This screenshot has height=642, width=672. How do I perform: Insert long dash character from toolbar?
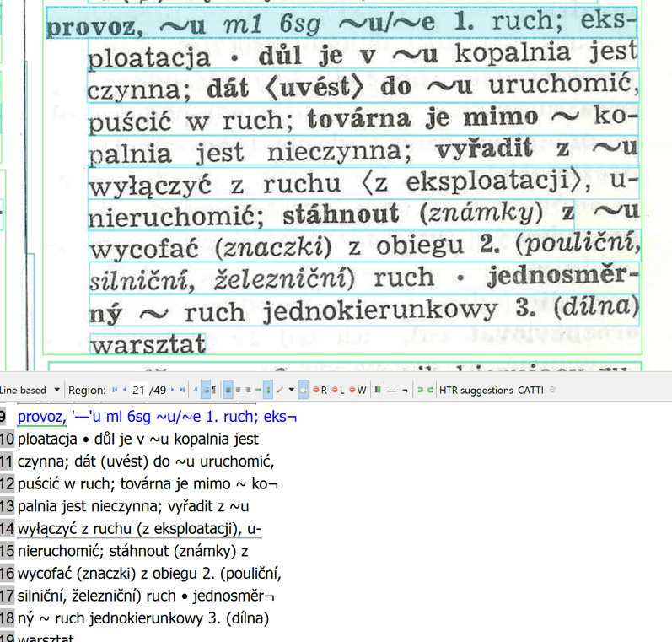coord(391,390)
